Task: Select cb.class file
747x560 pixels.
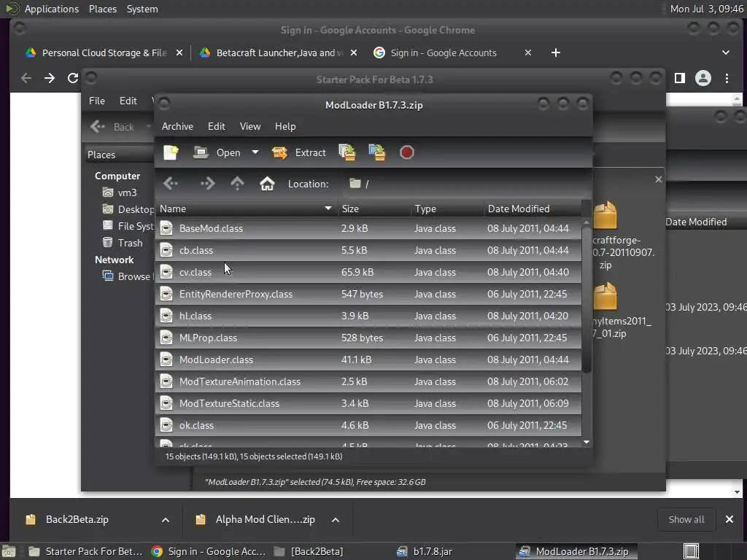Action: point(368,250)
